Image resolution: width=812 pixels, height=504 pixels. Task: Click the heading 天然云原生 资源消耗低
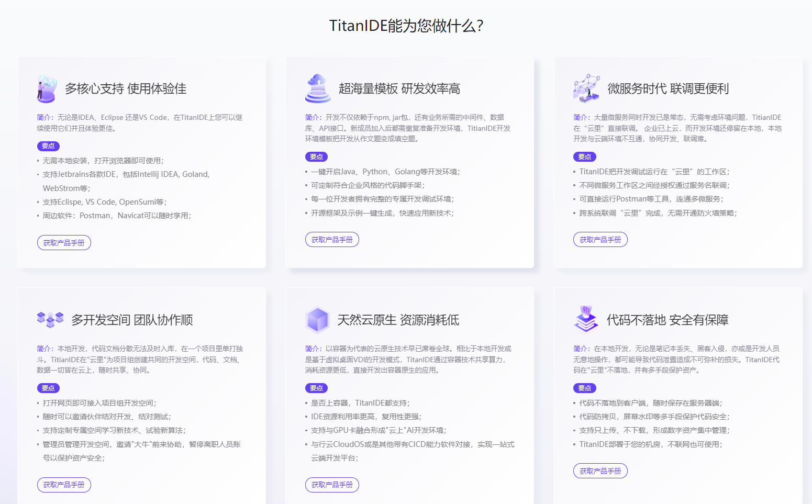pos(398,320)
